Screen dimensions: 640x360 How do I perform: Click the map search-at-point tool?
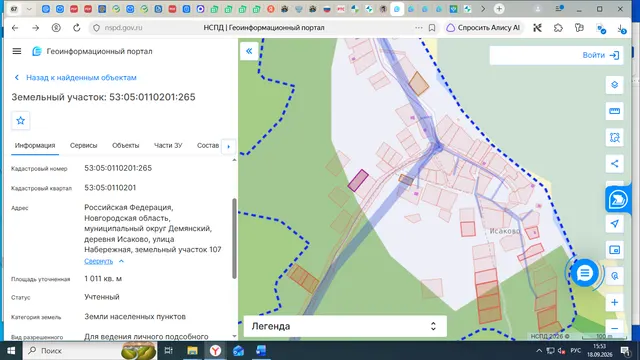[x=614, y=276]
